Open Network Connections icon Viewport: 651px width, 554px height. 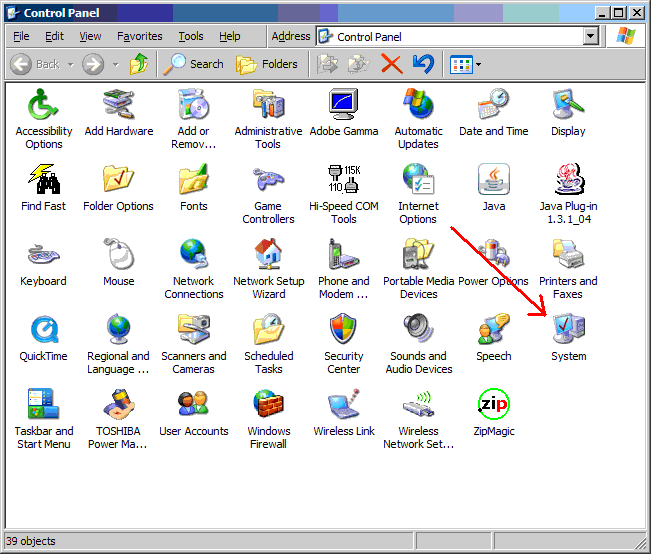tap(193, 254)
